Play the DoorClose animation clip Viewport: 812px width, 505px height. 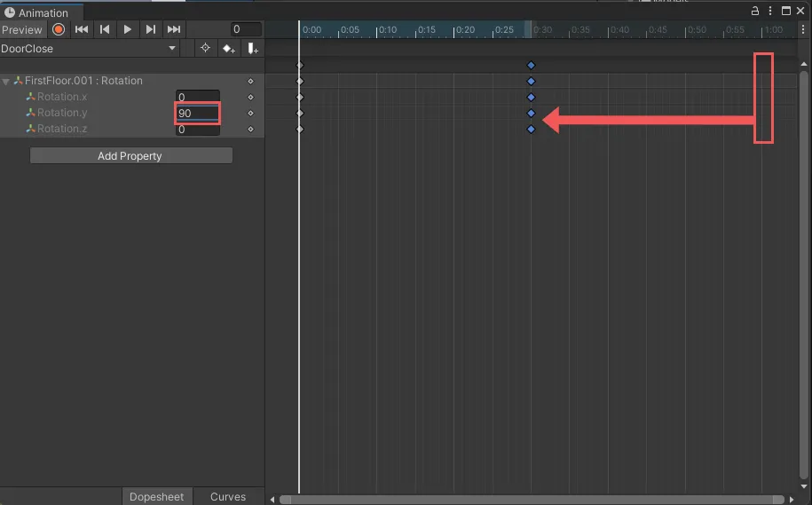[128, 29]
